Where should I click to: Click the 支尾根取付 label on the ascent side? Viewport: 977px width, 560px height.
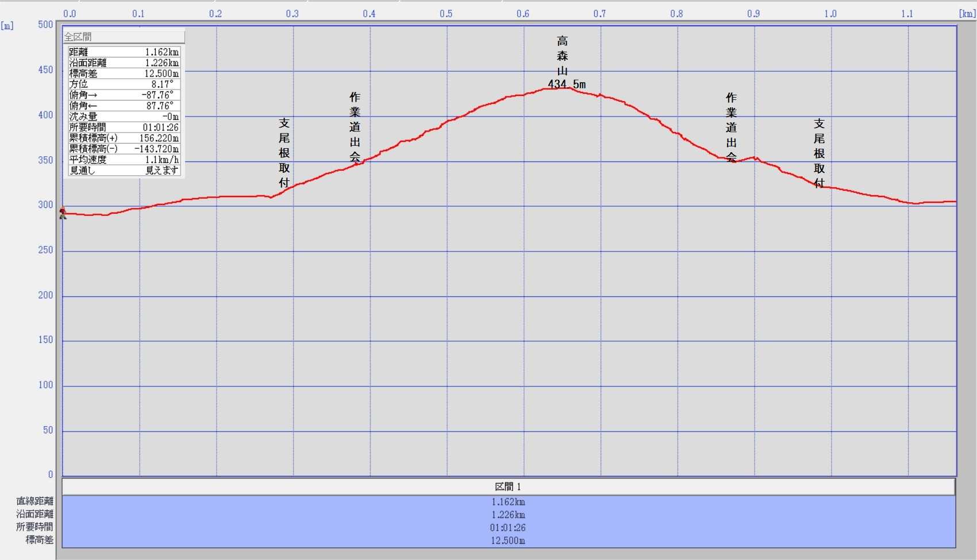284,153
